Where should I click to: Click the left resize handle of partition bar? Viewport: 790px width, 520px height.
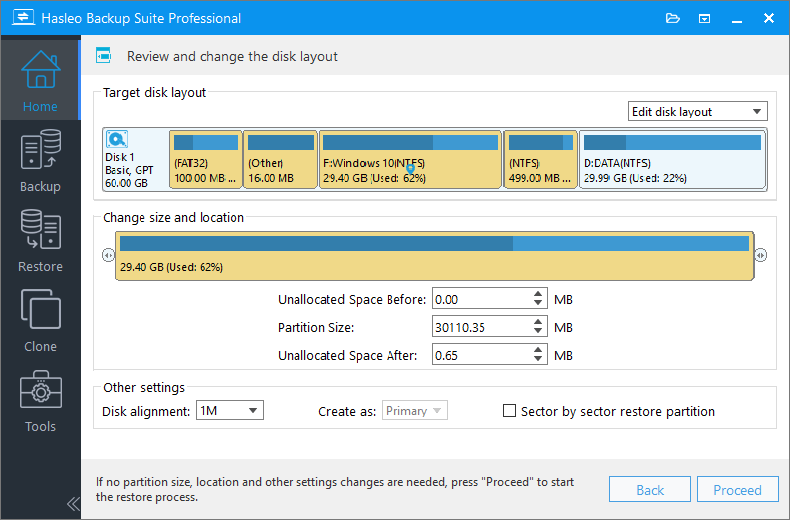click(108, 255)
